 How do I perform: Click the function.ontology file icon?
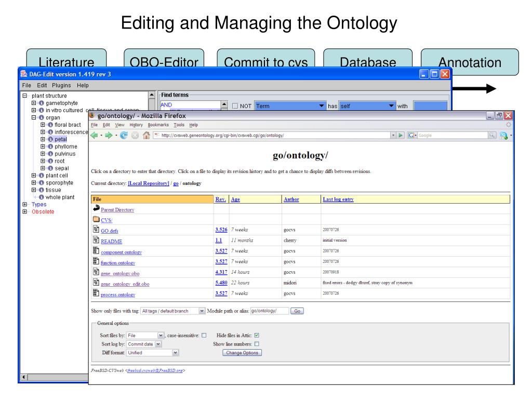(x=96, y=261)
